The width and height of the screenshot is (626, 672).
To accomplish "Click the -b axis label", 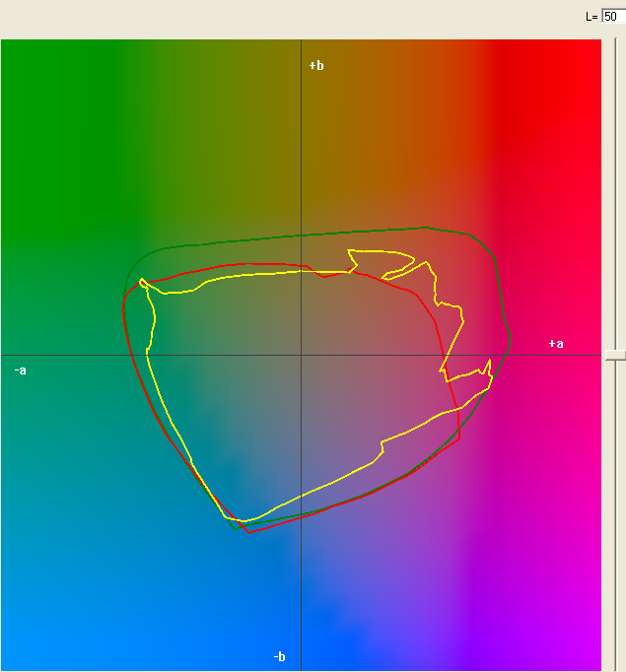I will tap(279, 656).
